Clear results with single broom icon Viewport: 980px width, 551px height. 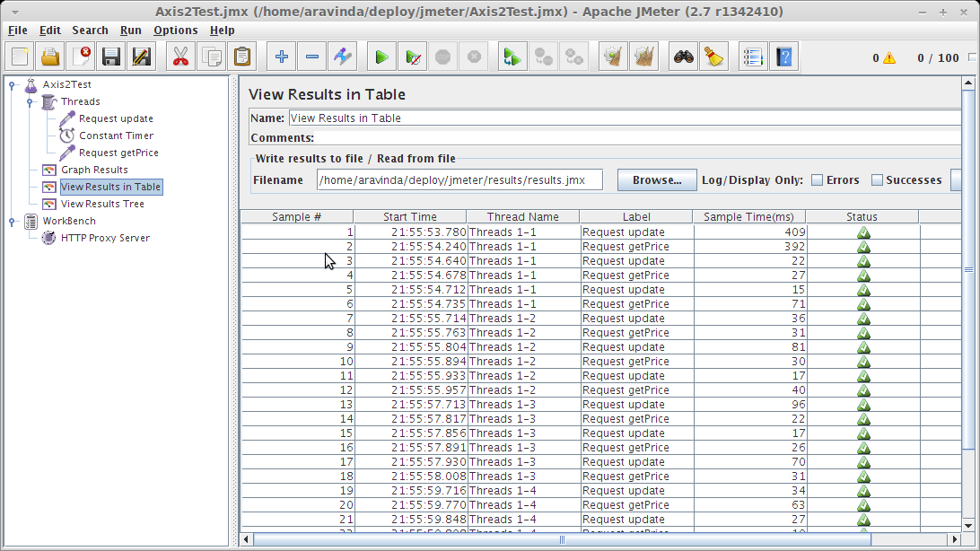pos(613,57)
